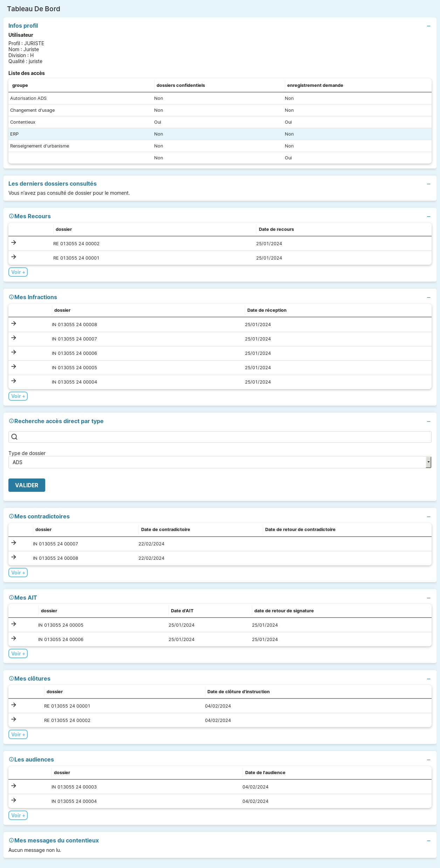Collapse the Mes AIT panel

point(428,598)
